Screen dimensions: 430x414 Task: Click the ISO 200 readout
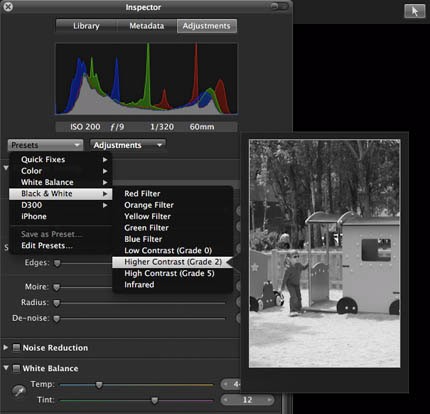coord(85,127)
